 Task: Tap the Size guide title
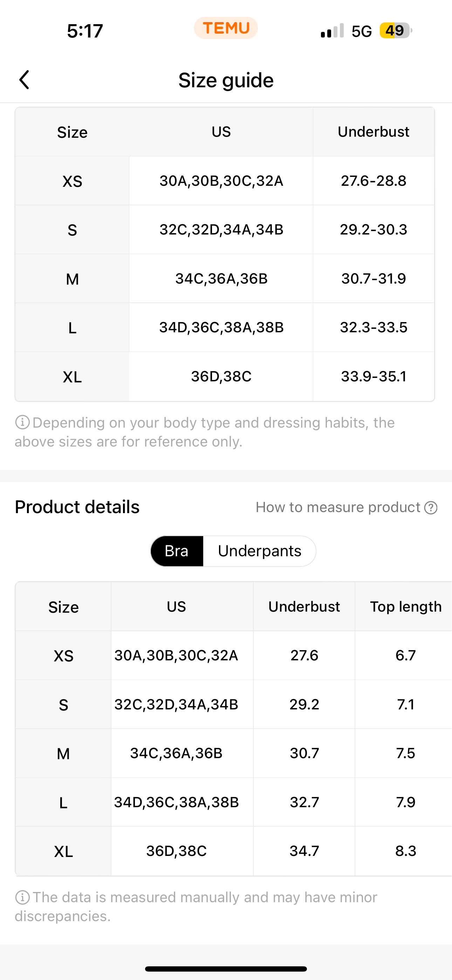[226, 80]
